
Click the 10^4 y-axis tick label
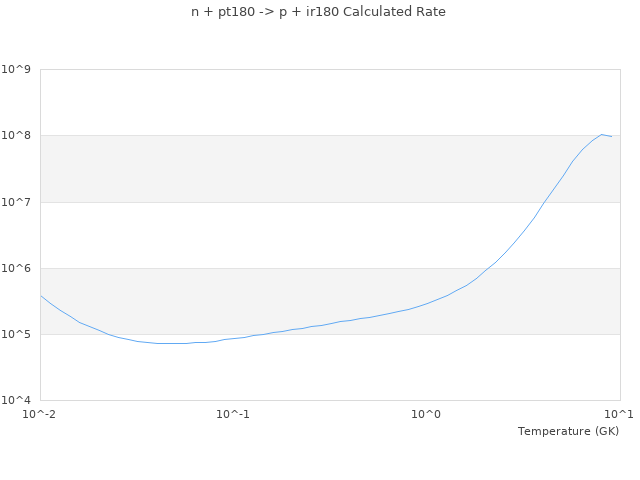pos(17,400)
